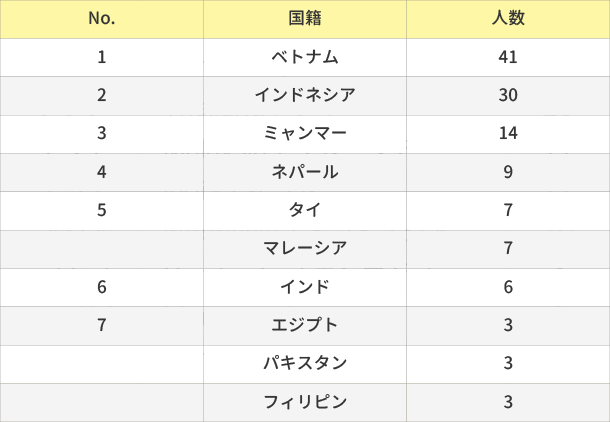Click the インド nationality cell
This screenshot has width=610, height=422.
click(x=305, y=288)
